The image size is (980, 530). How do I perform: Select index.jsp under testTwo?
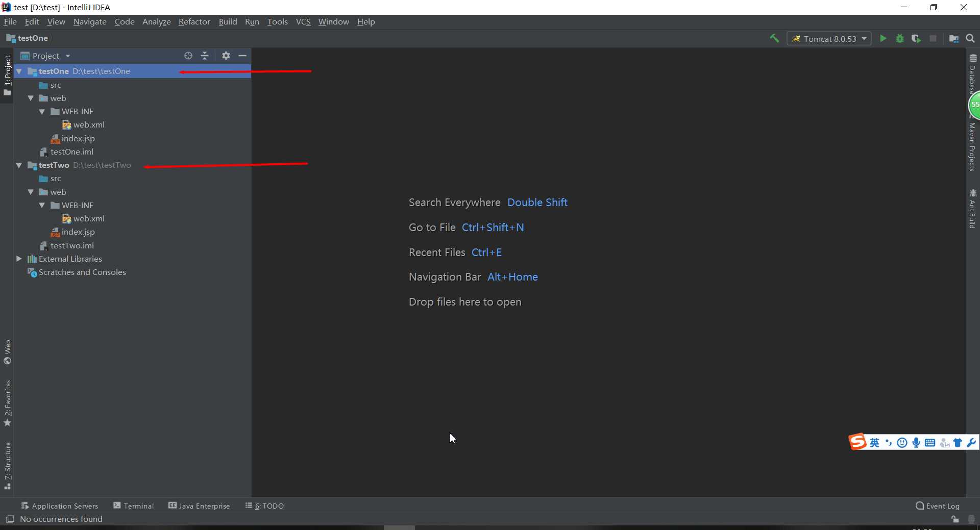click(x=72, y=232)
